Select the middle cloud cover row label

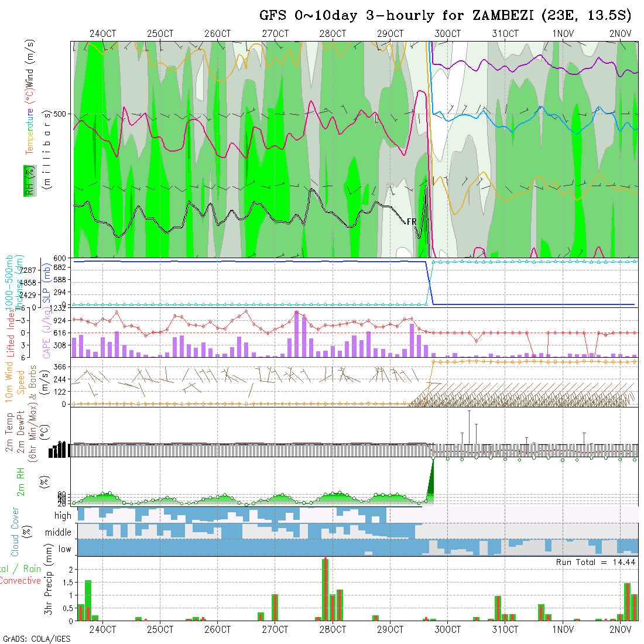[58, 533]
